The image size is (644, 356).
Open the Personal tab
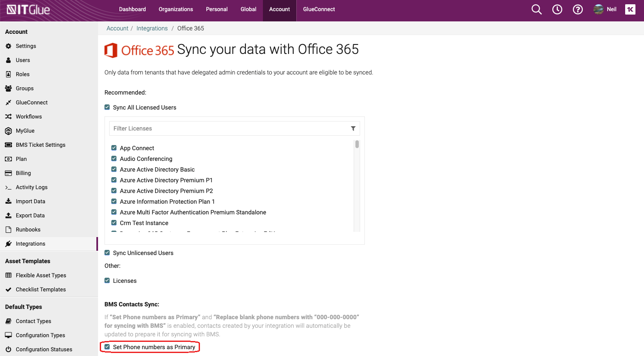(217, 9)
